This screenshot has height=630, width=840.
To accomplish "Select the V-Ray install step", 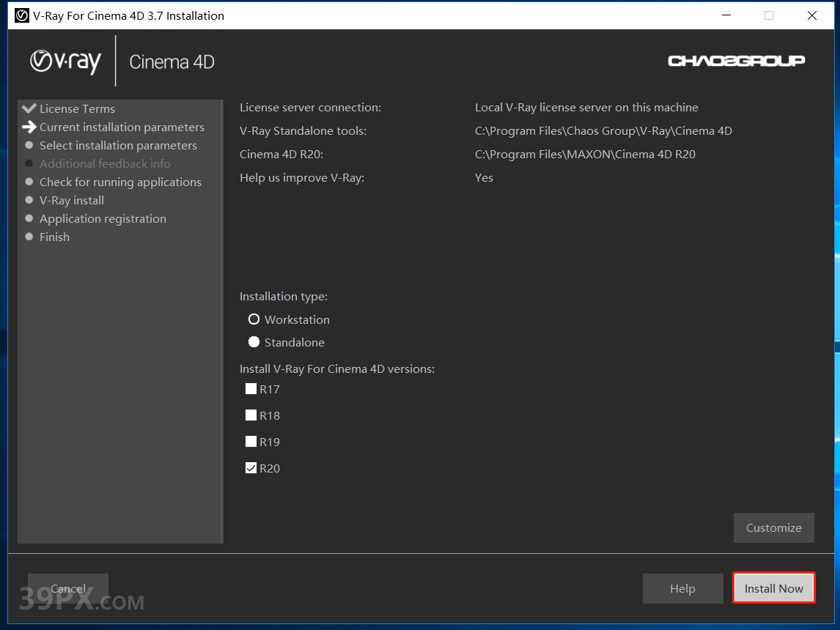I will click(72, 200).
